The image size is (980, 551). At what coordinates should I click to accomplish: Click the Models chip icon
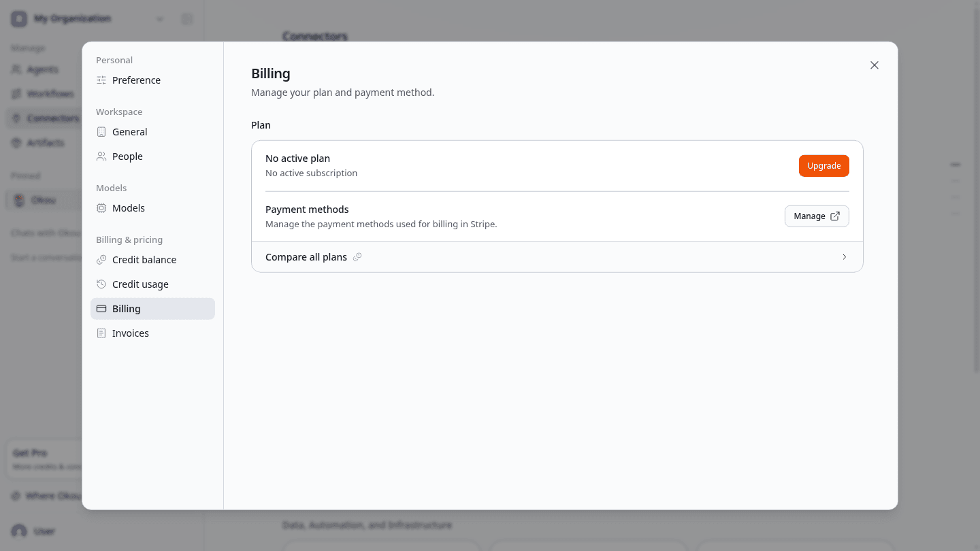[101, 208]
